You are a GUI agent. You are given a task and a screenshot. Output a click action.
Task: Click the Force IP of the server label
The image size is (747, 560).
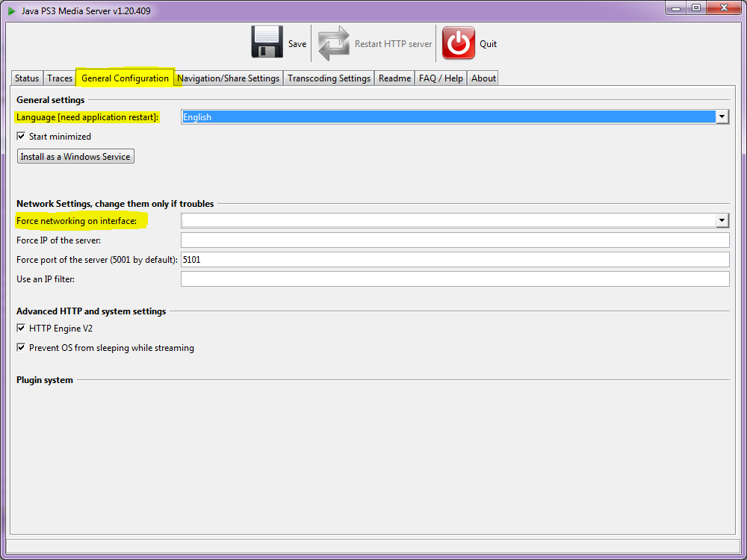coord(58,240)
